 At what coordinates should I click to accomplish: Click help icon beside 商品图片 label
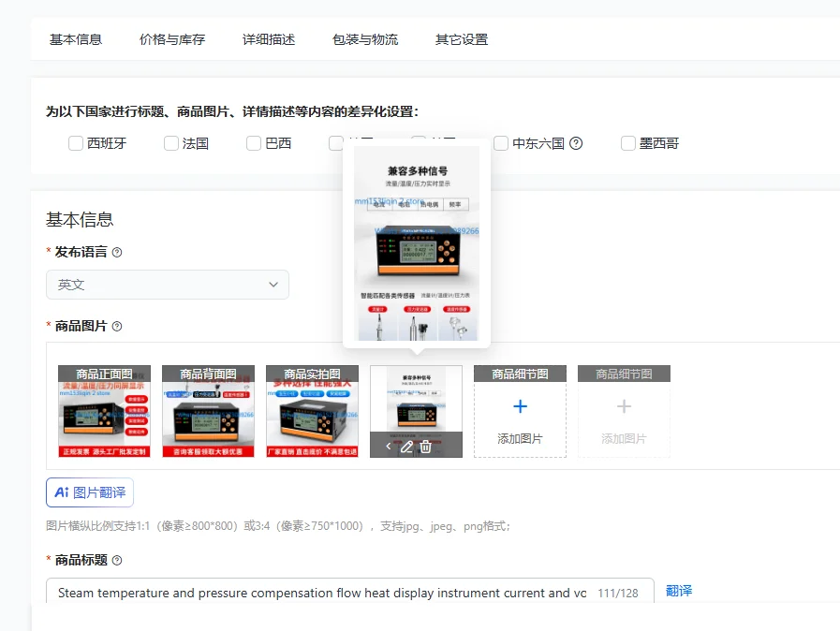click(117, 326)
